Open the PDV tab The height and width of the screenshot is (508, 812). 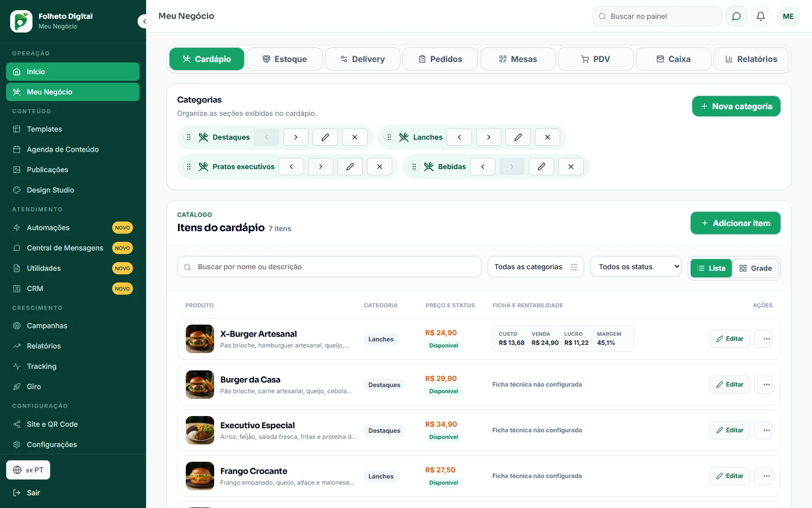point(596,59)
